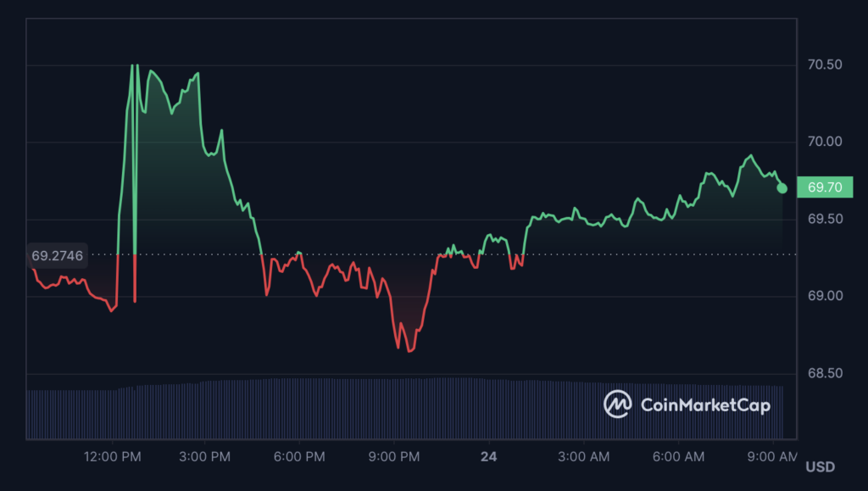Click the 69.00 price axis label
This screenshot has width=868, height=491.
tap(825, 296)
